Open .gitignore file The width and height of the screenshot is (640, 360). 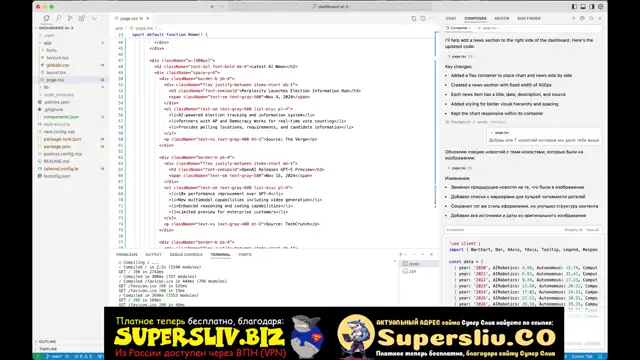[53, 109]
